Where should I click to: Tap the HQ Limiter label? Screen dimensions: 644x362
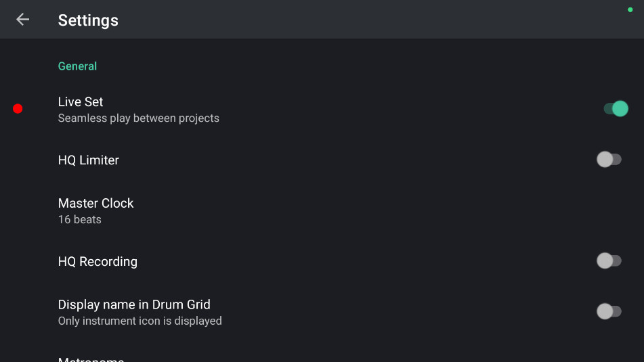(x=89, y=160)
